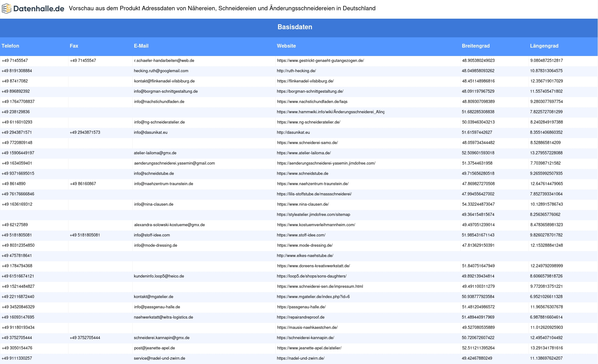Screen dimensions: 598x364
Task: Open gestrickt-genaeht-gutangezogen.de website link
Action: point(320,61)
